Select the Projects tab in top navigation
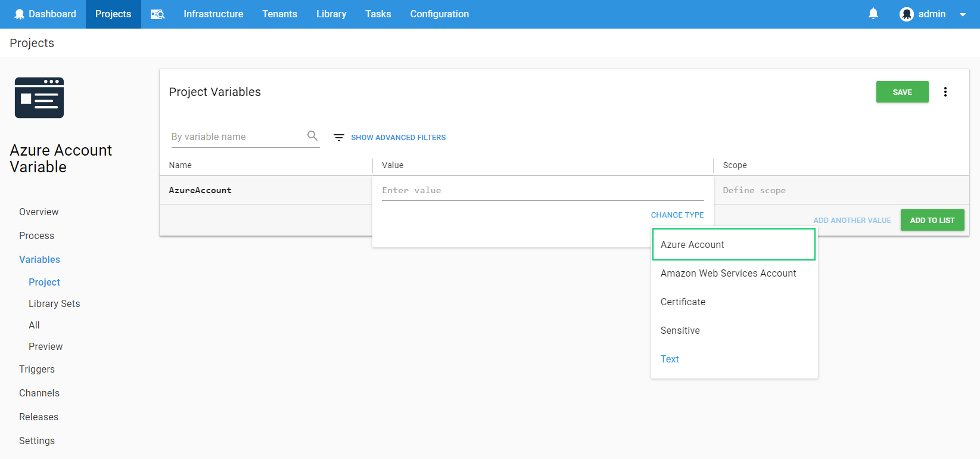Screen dimensions: 980x459 113,14
